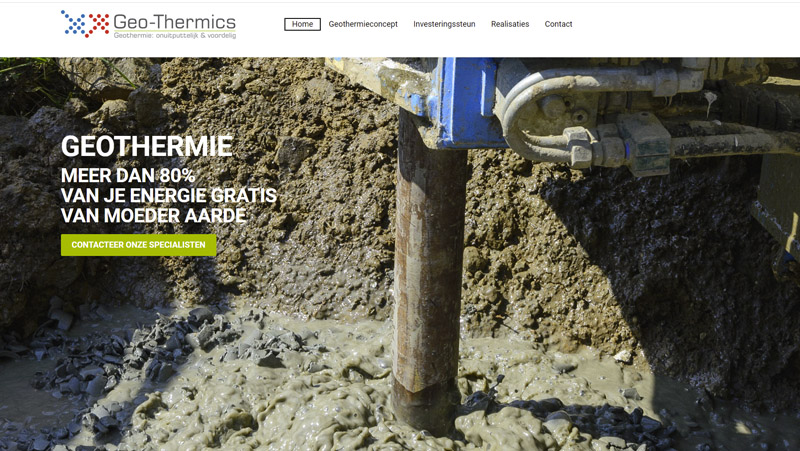Open the Contact page

(x=558, y=24)
